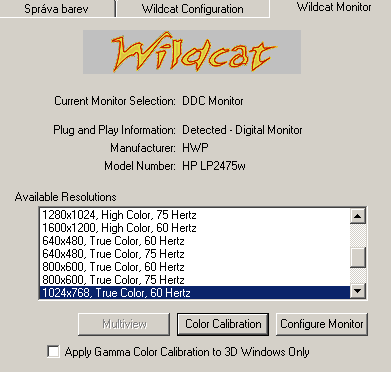
Task: Select 1600x1200, High Color, 60 Hertz
Action: click(195, 228)
